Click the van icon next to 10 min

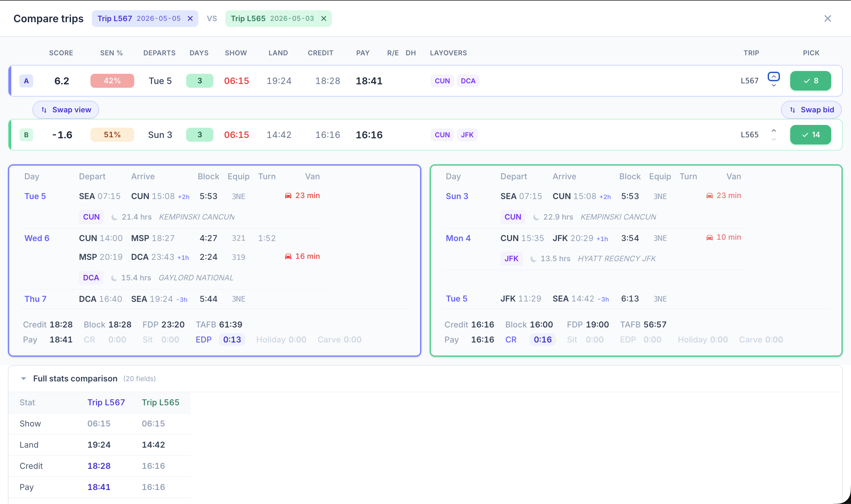(x=710, y=237)
